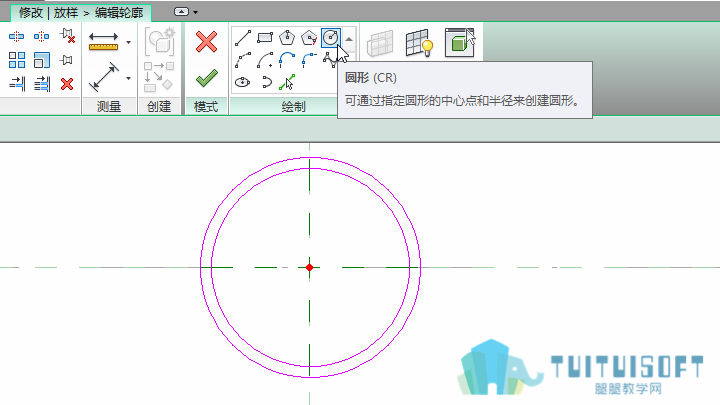Select the Array tool
The height and width of the screenshot is (405, 720).
[x=17, y=60]
